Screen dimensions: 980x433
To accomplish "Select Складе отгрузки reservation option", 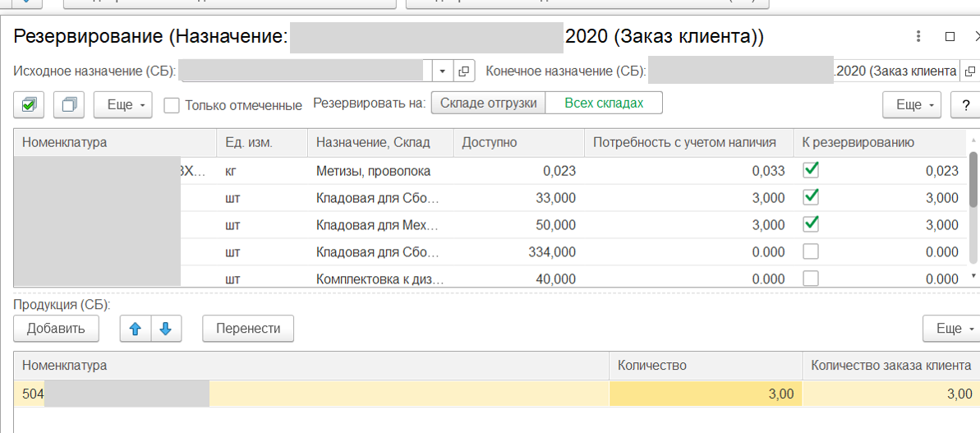I will (488, 104).
